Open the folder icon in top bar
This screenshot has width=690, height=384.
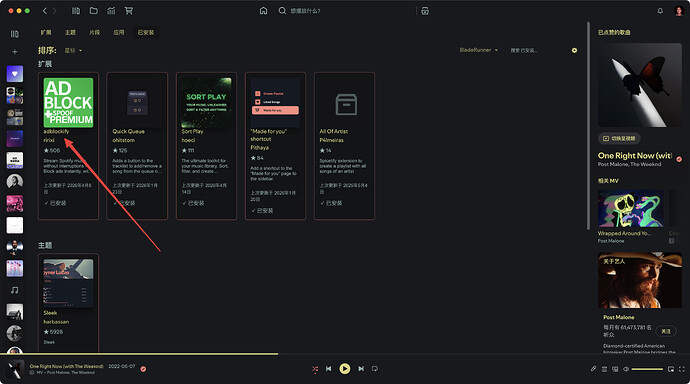tap(94, 11)
